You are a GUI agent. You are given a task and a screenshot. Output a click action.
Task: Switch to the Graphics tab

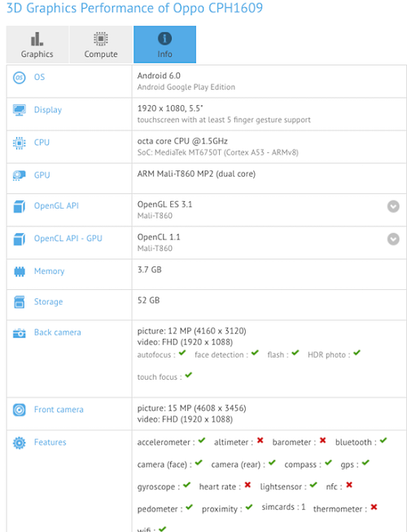37,45
